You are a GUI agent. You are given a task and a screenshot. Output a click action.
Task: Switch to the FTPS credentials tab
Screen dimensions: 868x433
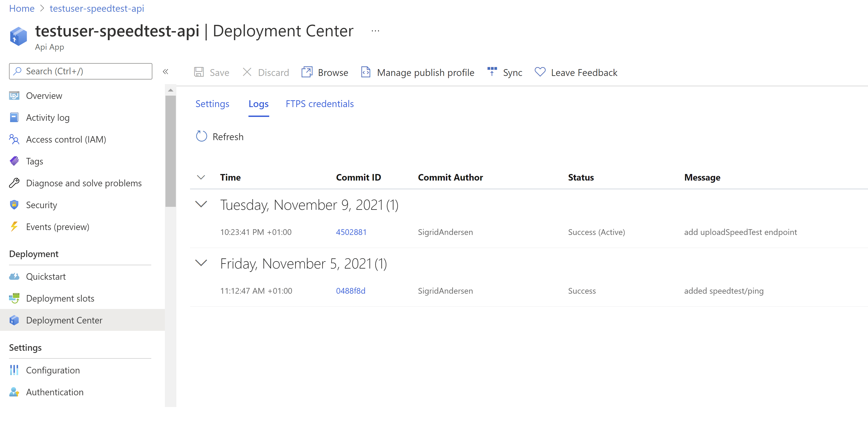tap(319, 104)
